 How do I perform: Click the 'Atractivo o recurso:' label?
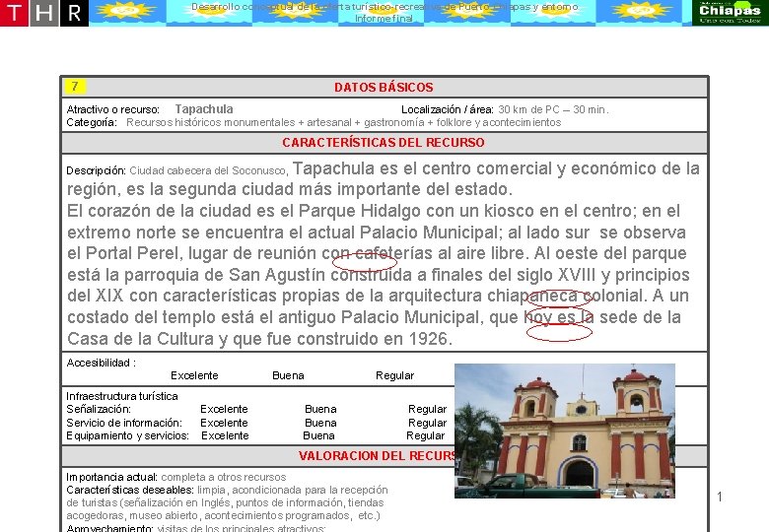click(112, 109)
